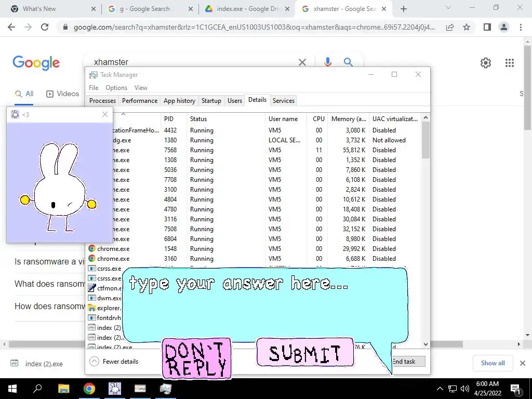Screen dimensions: 532x399
Task: Switch to App history tab
Action: 179,101
